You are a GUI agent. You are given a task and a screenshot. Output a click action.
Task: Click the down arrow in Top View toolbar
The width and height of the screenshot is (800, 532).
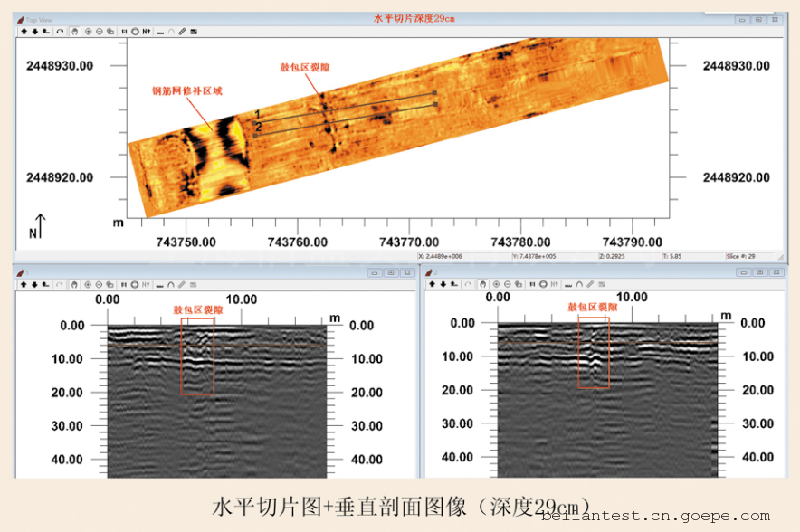click(x=35, y=32)
